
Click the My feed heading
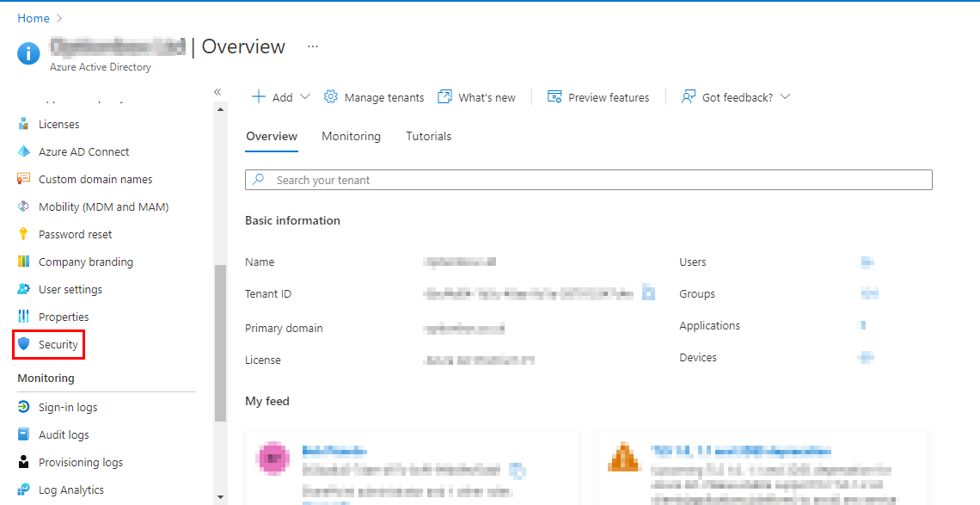click(x=266, y=401)
